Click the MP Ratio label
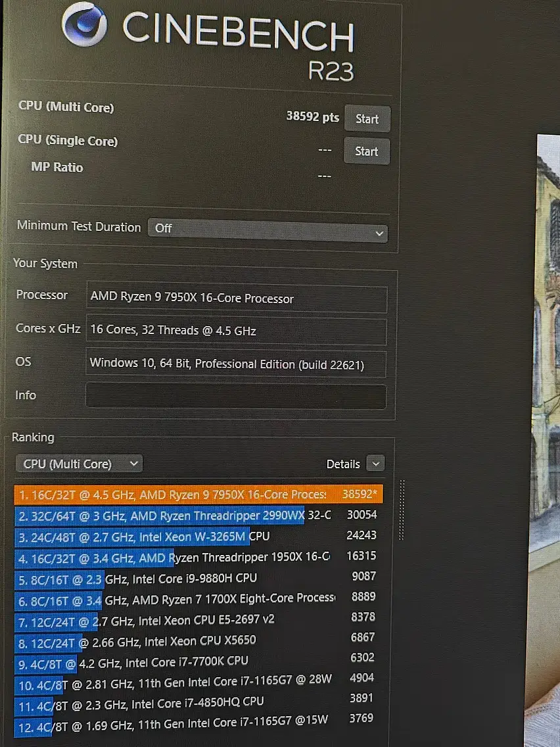This screenshot has height=747, width=560. click(x=57, y=167)
